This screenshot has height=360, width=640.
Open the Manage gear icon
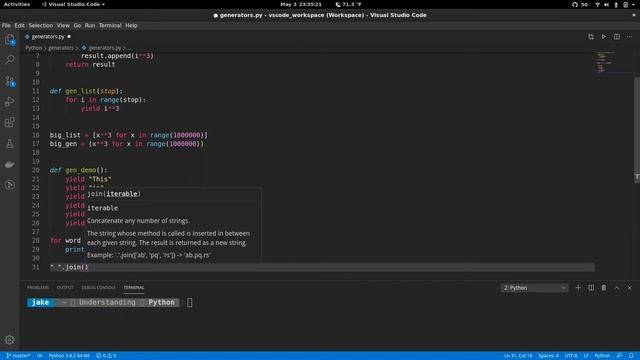point(9,340)
